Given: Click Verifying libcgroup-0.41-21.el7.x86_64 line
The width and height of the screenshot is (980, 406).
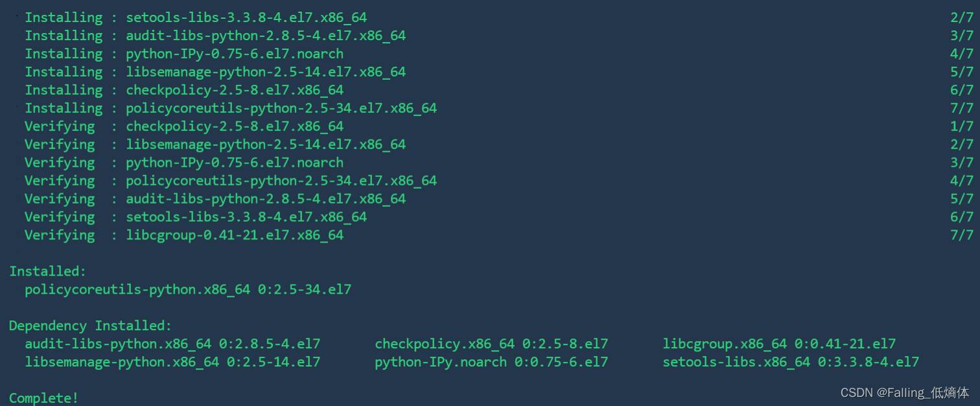Looking at the screenshot, I should (184, 235).
